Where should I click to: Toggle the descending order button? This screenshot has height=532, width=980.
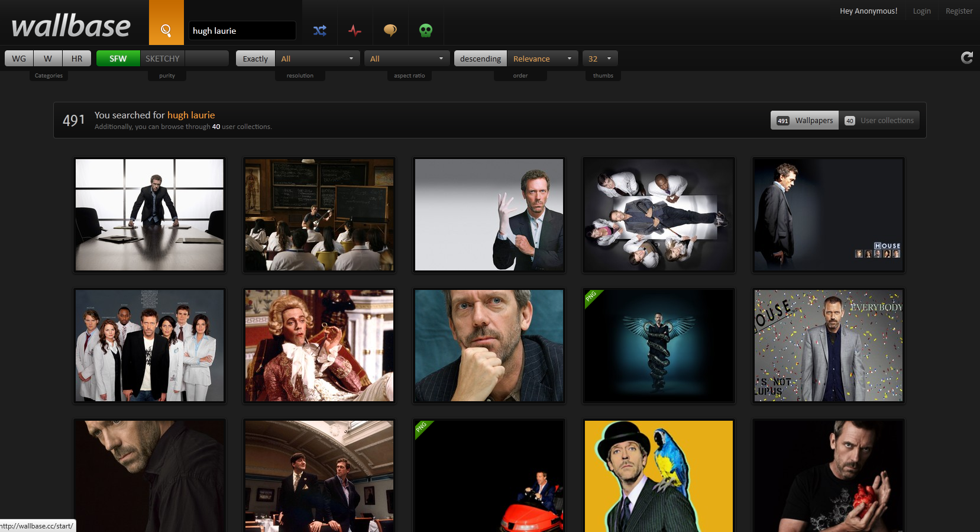point(480,59)
